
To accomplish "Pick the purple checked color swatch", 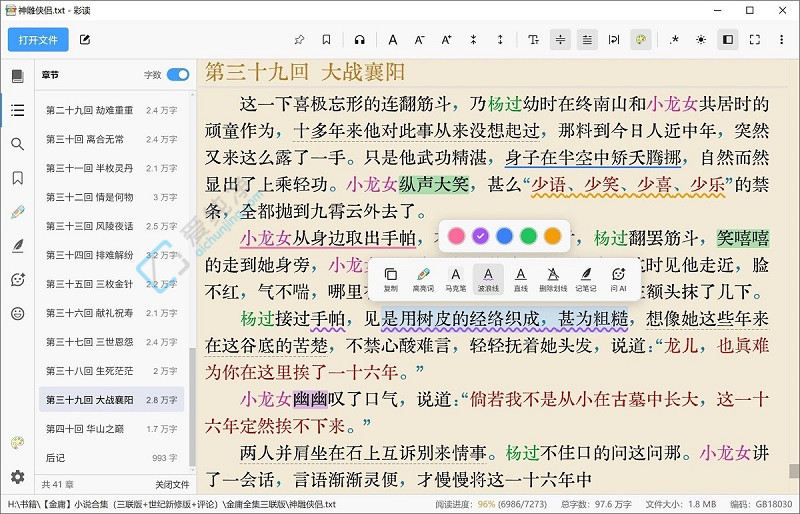I will (480, 236).
